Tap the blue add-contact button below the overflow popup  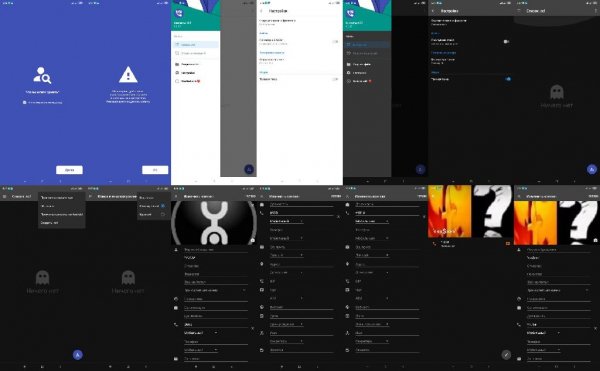[77, 355]
